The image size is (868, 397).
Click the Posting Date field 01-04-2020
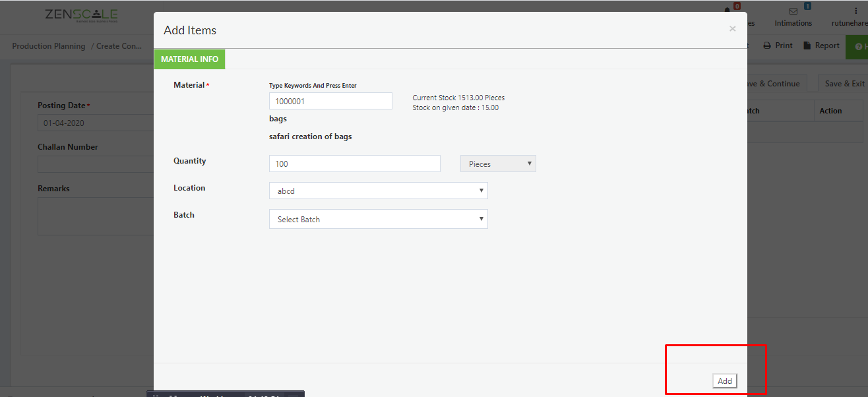[96, 123]
